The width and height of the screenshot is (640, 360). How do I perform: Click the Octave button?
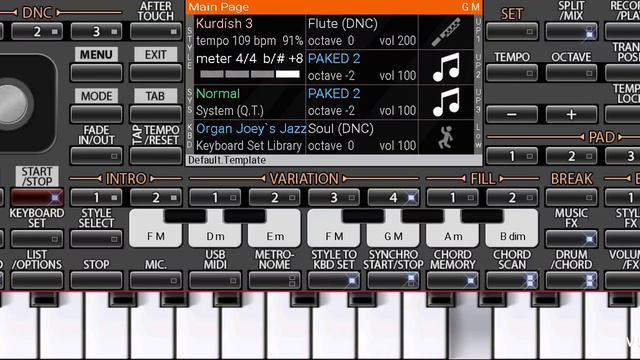click(x=571, y=73)
